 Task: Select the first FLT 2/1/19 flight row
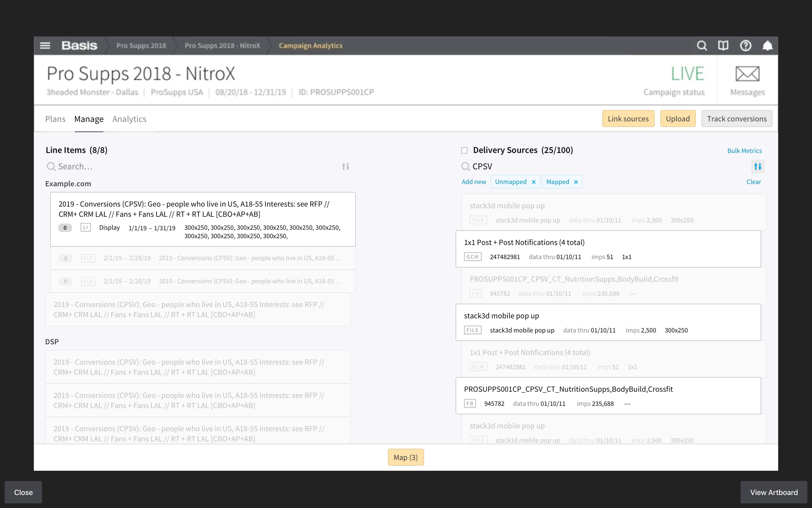pos(203,258)
